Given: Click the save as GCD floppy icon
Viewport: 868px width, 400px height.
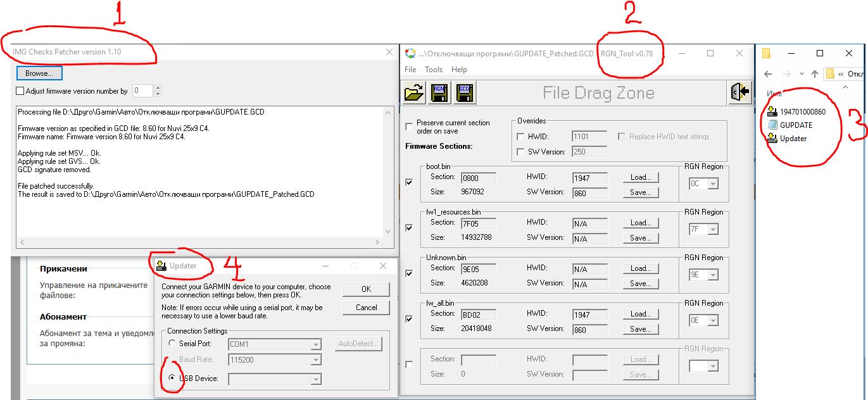Looking at the screenshot, I should tap(464, 93).
